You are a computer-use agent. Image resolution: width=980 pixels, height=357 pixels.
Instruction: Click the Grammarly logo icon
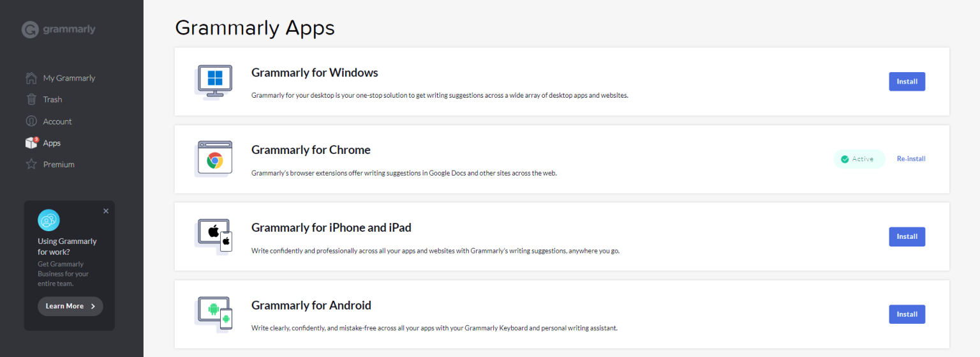click(30, 29)
